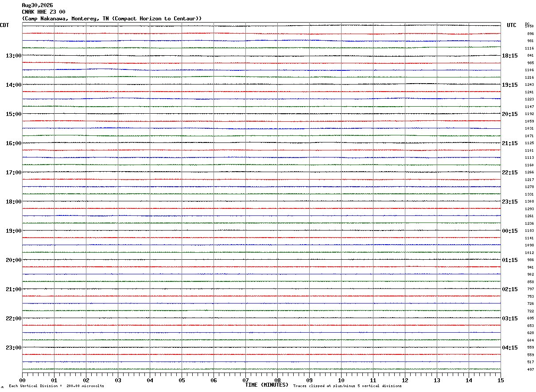Click the 18:15 UTC time marker

point(509,56)
